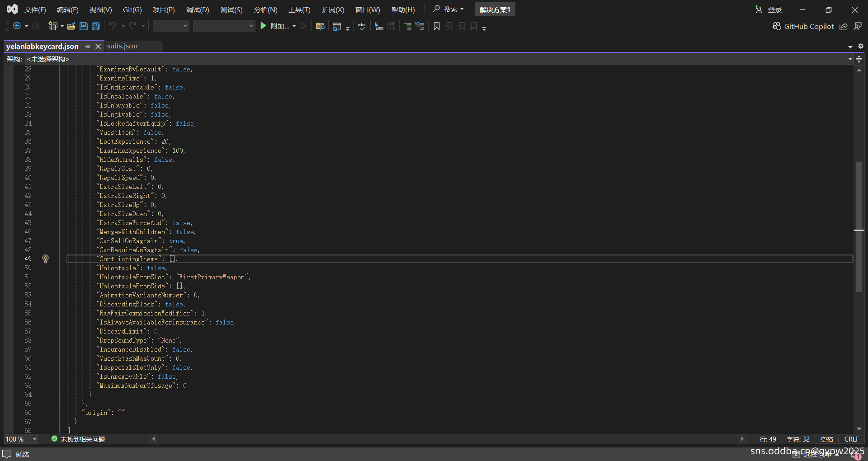Open the 100 % zoom level dropdown

pos(34,439)
